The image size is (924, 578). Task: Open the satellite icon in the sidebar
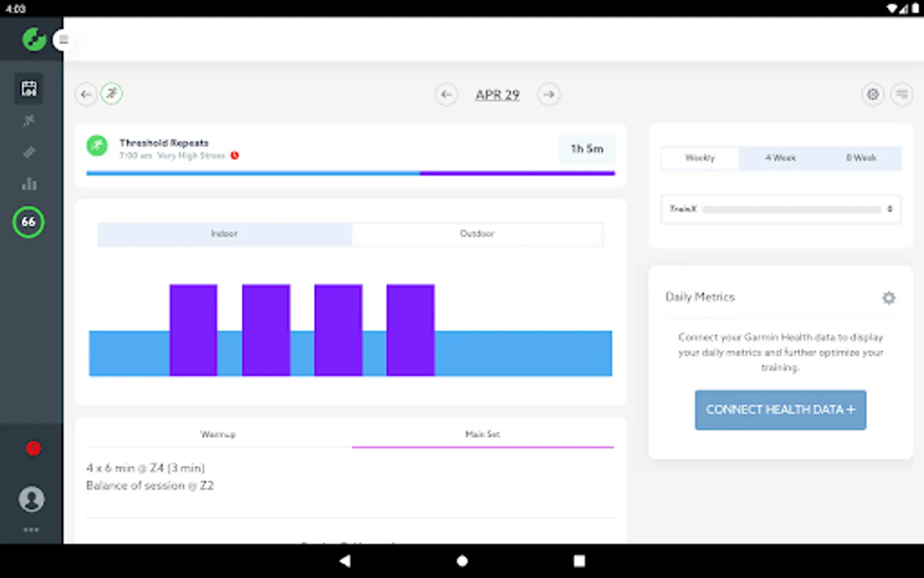tap(29, 120)
